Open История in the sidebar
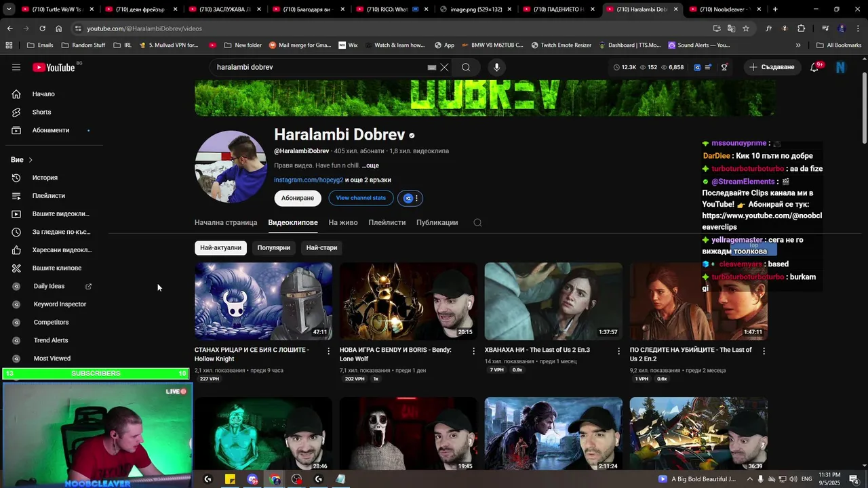Screen dimensions: 868x488 (45, 178)
